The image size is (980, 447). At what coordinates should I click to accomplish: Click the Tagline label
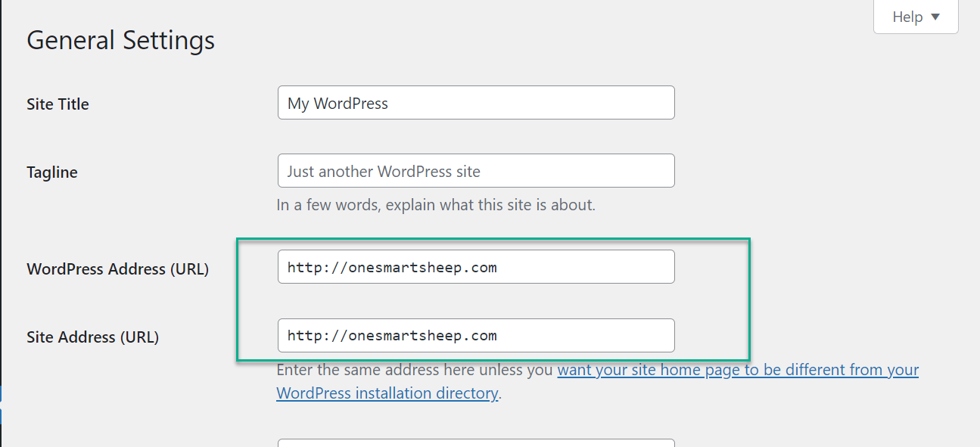(x=52, y=172)
